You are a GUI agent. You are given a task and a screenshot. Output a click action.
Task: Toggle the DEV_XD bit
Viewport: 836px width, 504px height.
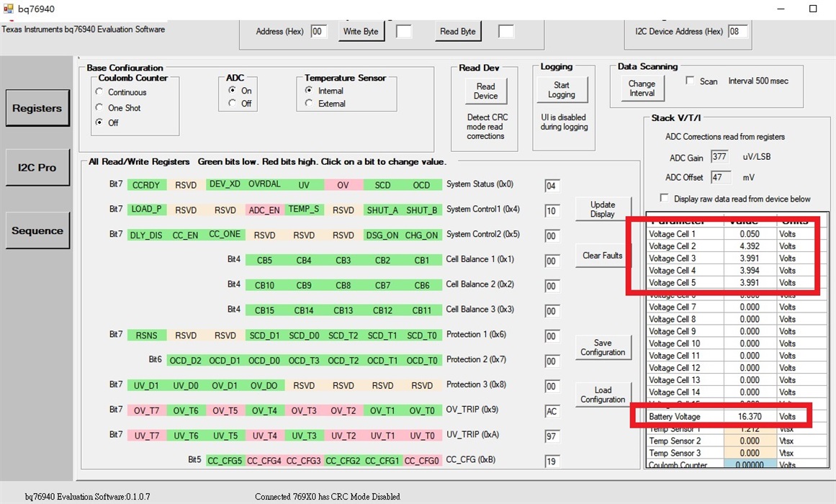coord(225,184)
